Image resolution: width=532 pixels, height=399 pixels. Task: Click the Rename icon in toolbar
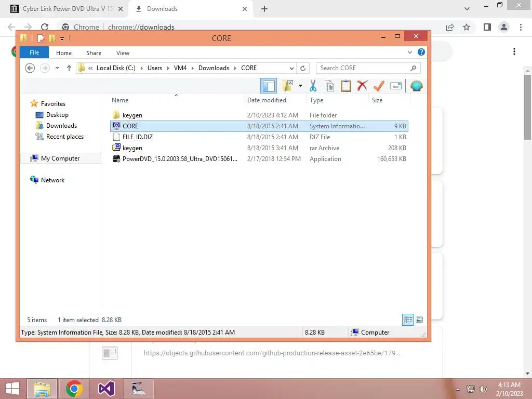(395, 86)
